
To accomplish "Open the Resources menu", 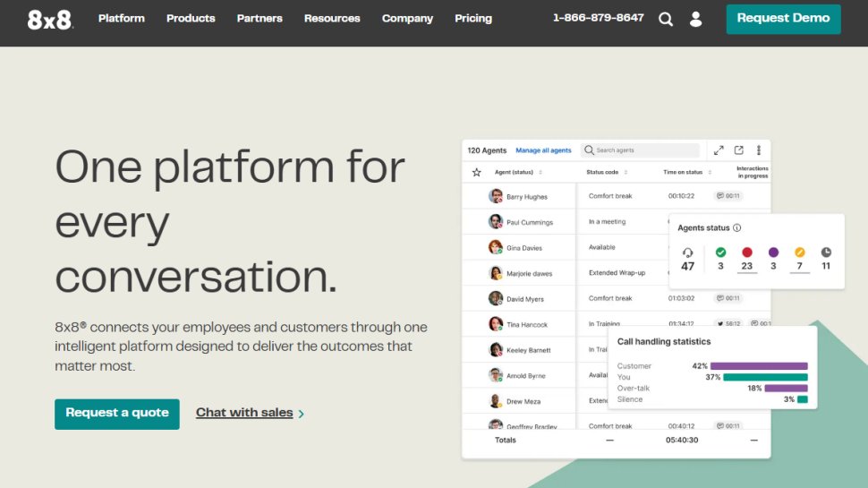I will tap(332, 18).
